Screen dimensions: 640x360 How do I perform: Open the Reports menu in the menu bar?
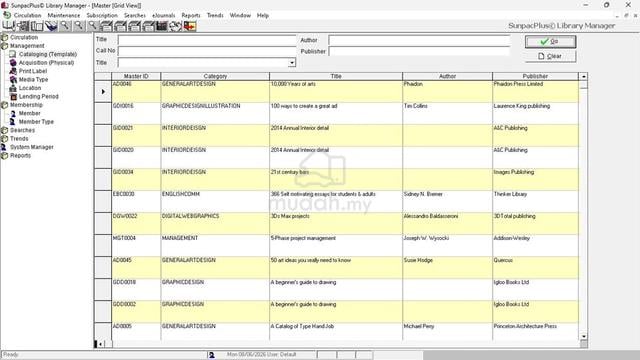(191, 15)
